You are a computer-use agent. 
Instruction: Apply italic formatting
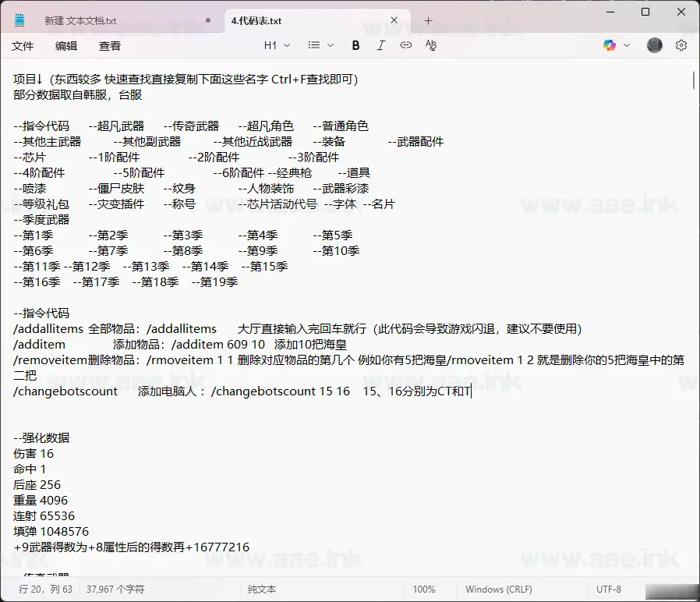(x=380, y=45)
